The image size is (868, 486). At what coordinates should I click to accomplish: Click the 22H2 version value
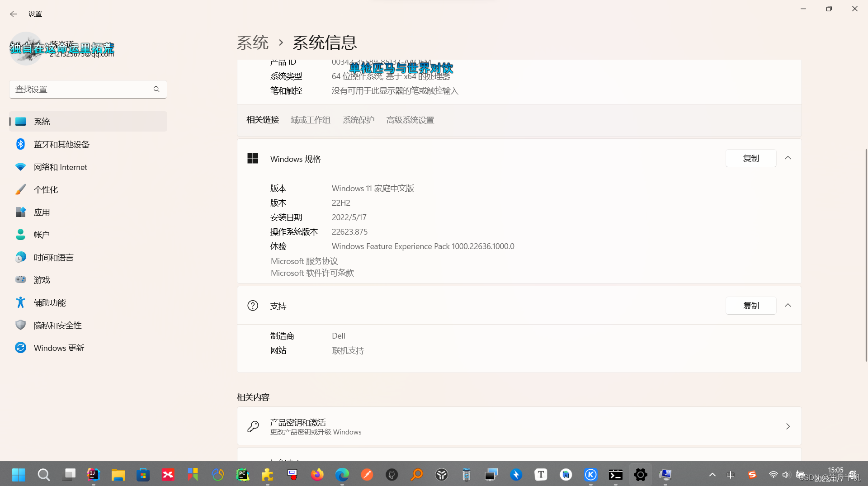click(341, 203)
